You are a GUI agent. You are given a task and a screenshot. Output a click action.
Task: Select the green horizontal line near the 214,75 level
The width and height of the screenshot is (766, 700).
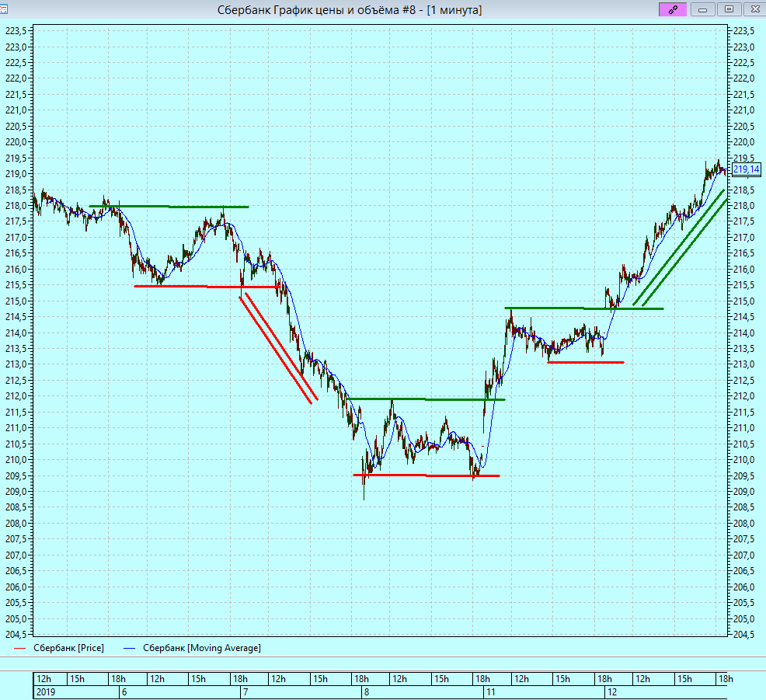point(584,308)
